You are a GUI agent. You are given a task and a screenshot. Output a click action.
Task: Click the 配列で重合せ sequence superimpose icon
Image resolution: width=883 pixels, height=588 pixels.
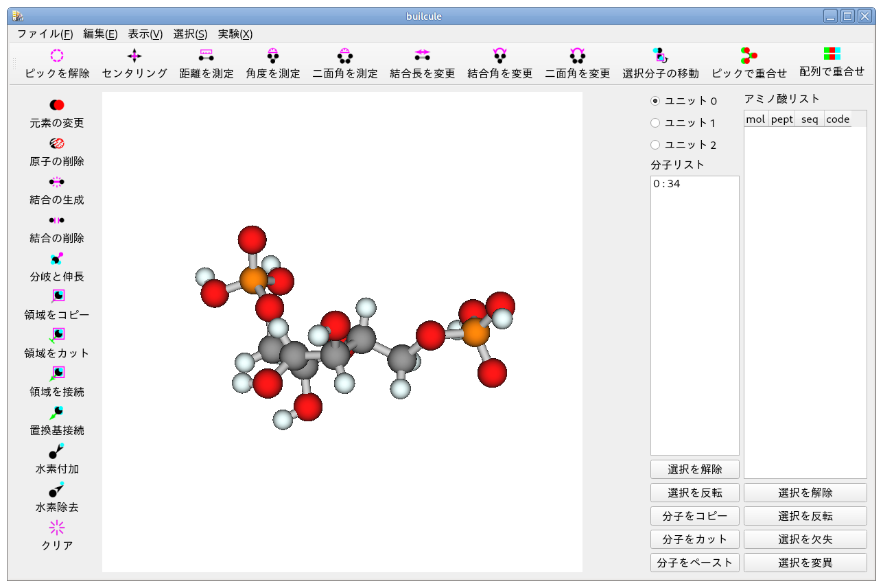(x=832, y=55)
